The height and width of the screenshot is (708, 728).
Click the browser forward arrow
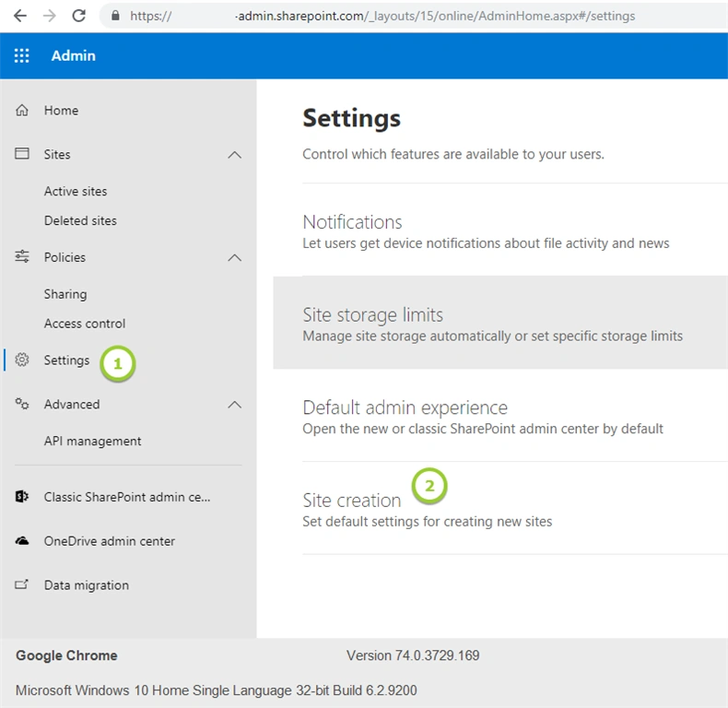tap(49, 17)
